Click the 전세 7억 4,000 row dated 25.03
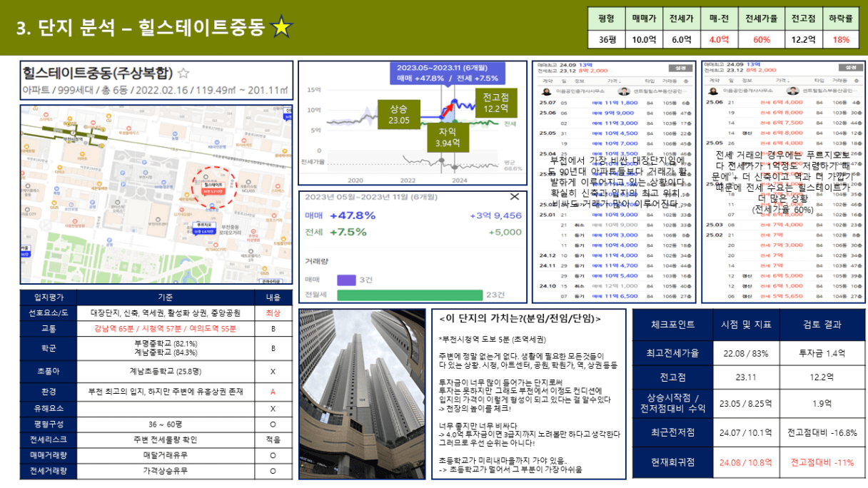Screen dimensions: 868x488 pos(783,225)
